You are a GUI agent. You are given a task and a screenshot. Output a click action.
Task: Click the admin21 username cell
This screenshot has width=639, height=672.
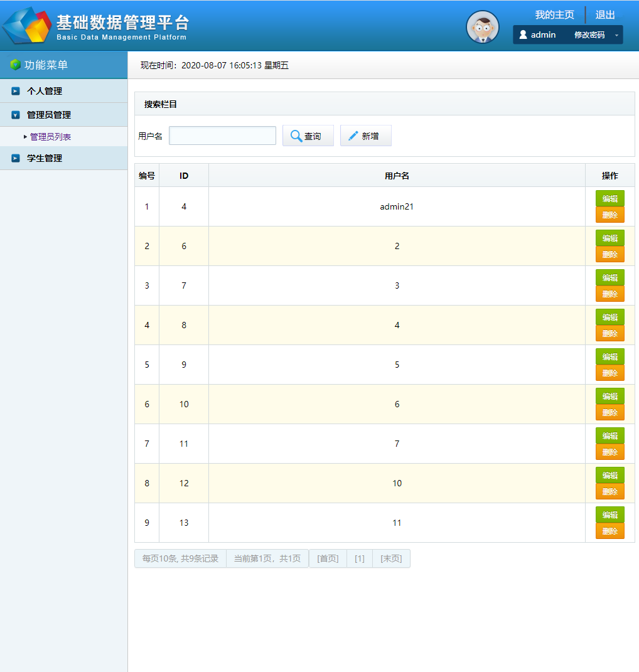(397, 206)
